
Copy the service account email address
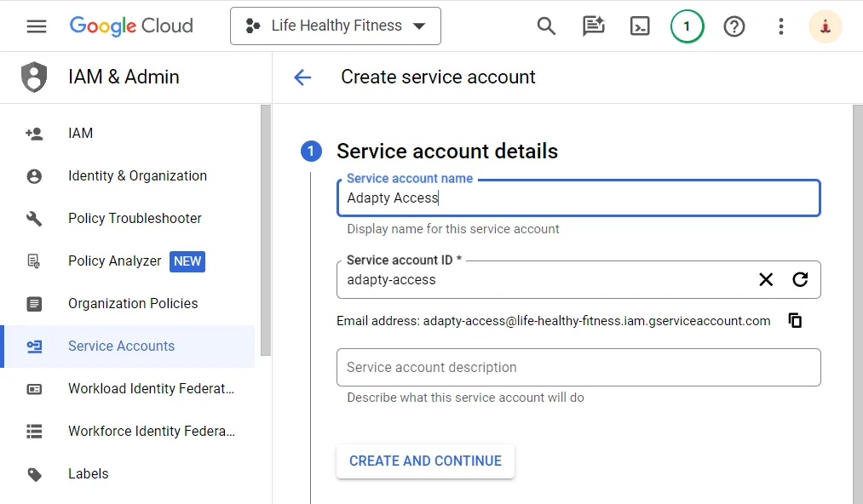point(795,321)
